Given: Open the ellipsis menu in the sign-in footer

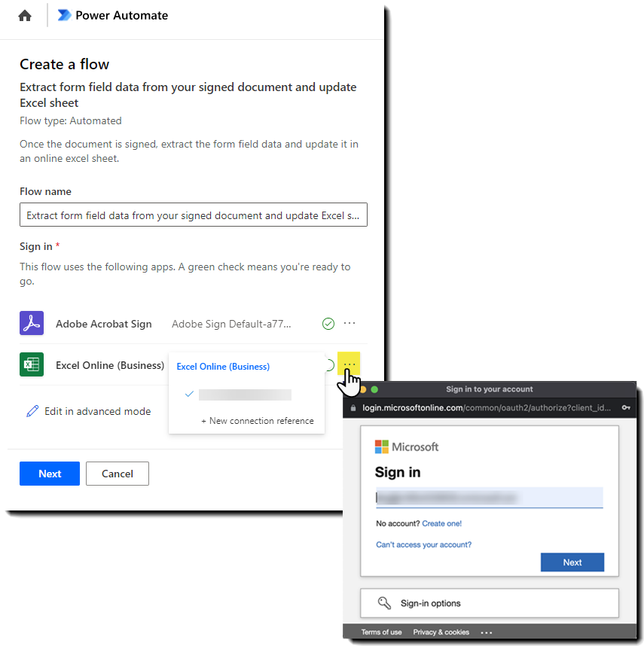Looking at the screenshot, I should tap(486, 632).
